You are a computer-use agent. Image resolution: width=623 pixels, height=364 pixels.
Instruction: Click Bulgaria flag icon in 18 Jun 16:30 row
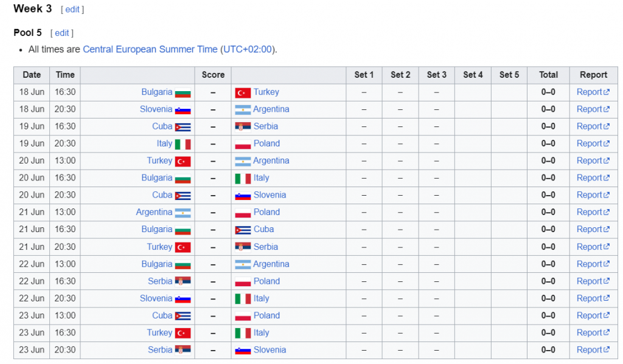pos(183,92)
